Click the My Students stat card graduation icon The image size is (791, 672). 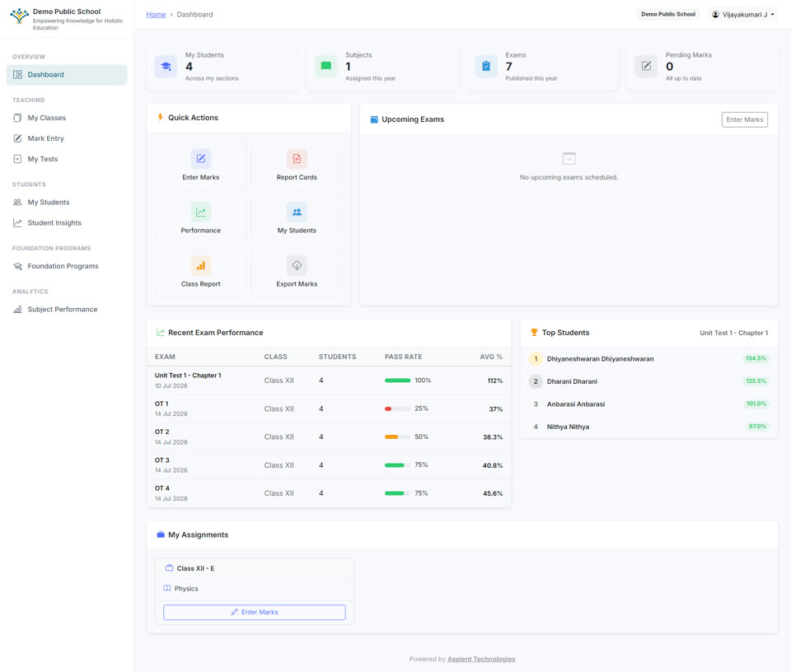coord(166,67)
